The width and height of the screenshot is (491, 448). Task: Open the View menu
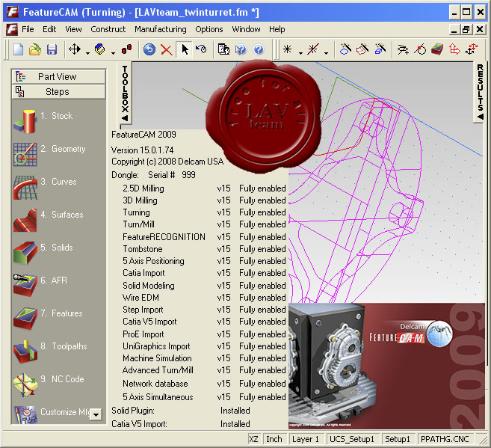(73, 29)
